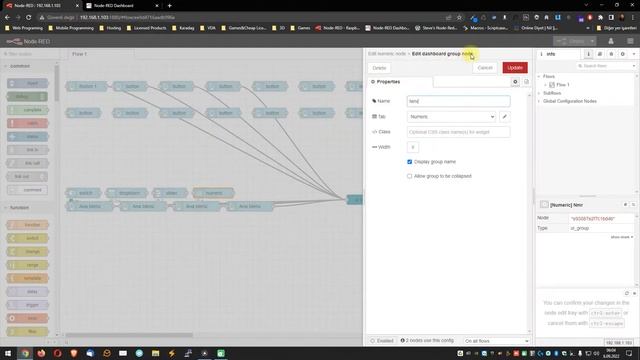Open node description document icon
640x360 pixels.
pos(526,82)
